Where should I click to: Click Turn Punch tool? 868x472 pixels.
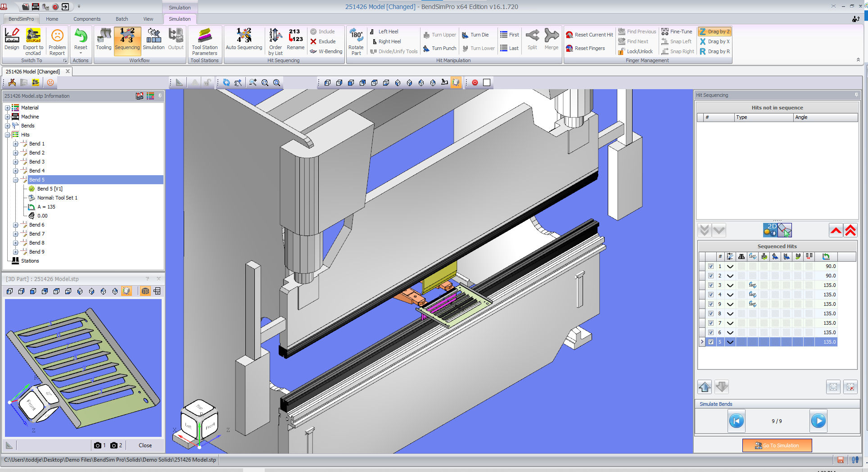pos(439,48)
